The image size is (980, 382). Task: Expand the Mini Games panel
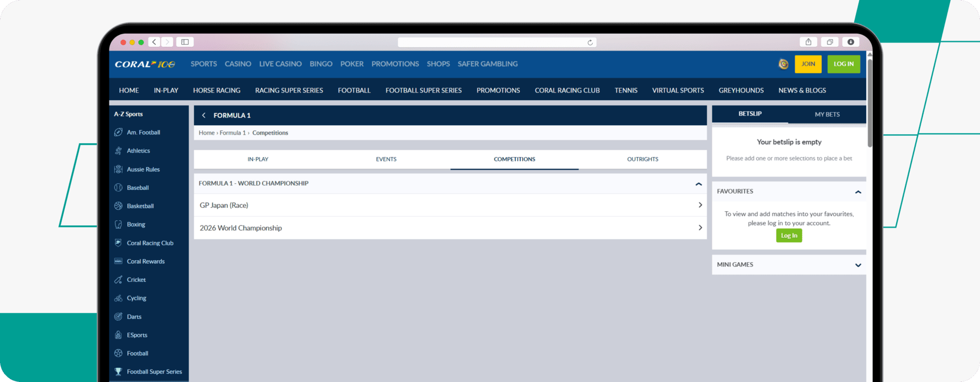[x=858, y=265]
